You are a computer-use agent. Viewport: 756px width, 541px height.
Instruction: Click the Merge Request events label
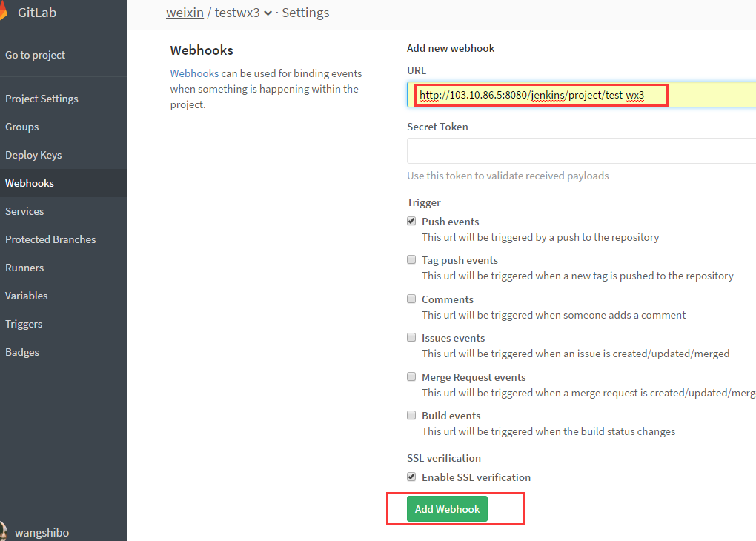coord(474,377)
